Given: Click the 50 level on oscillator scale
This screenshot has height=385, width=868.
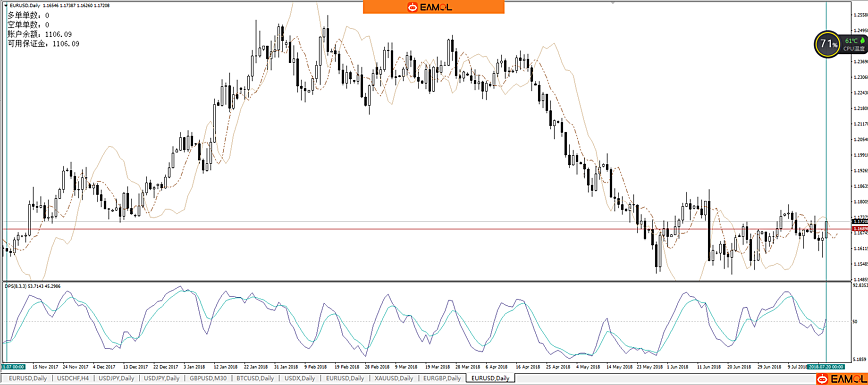Looking at the screenshot, I should (855, 322).
